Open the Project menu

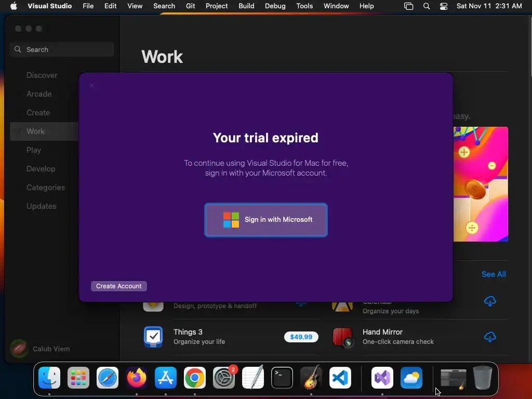coord(217,6)
